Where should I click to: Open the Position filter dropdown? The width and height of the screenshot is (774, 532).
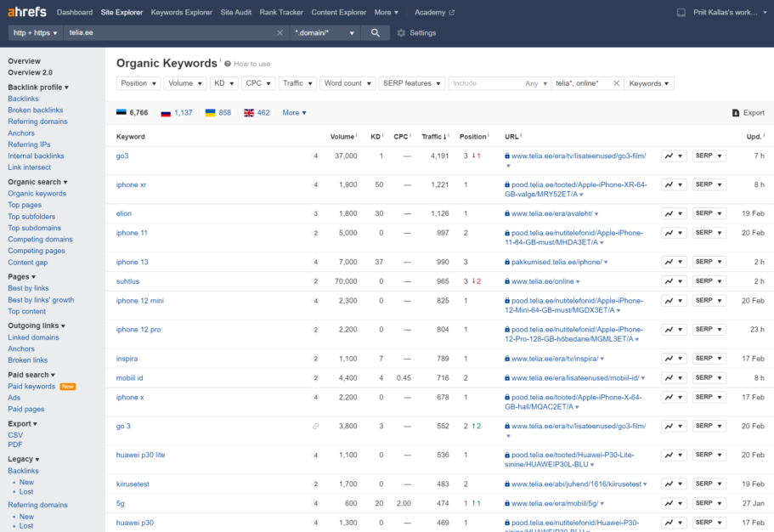tap(138, 82)
